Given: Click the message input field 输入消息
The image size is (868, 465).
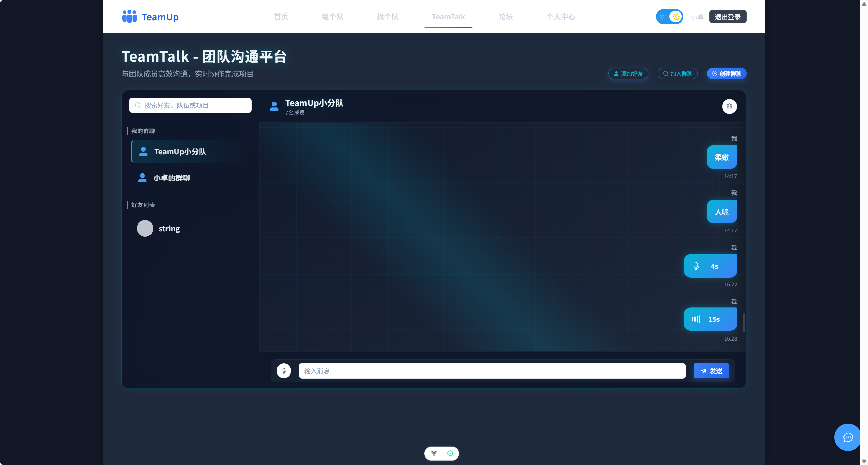Looking at the screenshot, I should coord(492,371).
